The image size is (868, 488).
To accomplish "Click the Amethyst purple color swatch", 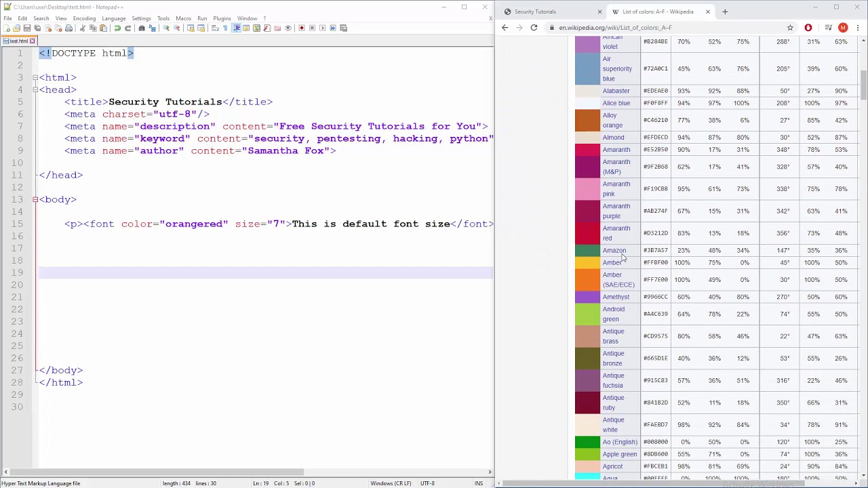I will pos(587,297).
